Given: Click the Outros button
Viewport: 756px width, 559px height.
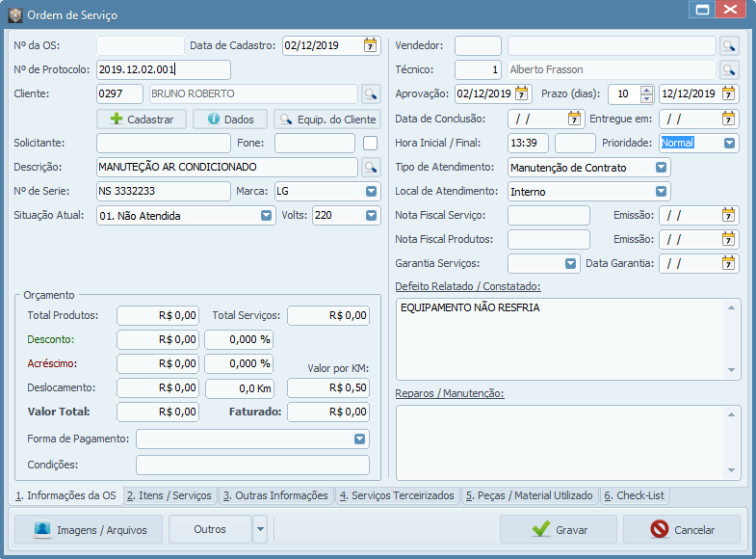Looking at the screenshot, I should pyautogui.click(x=210, y=529).
